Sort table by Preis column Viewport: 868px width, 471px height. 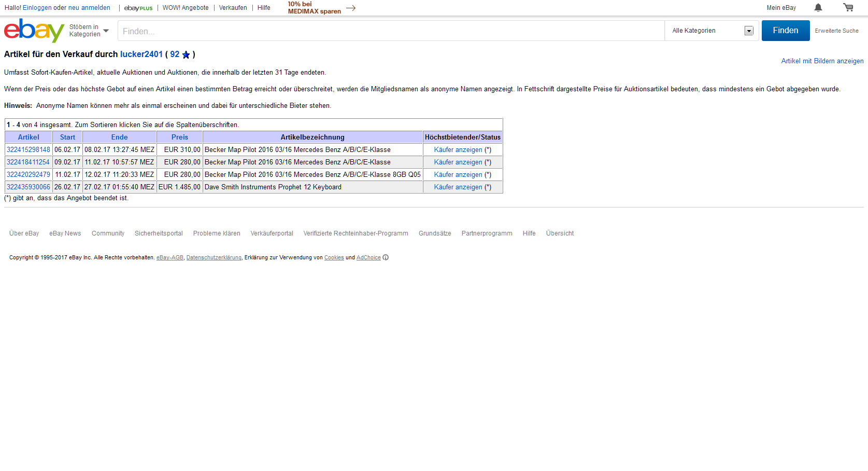click(179, 137)
